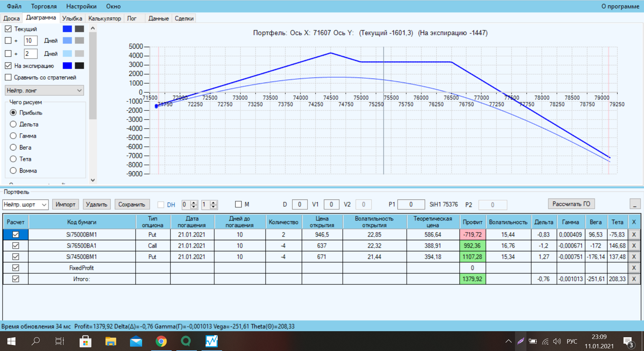Click the P1 input field
Image resolution: width=644 pixels, height=351 pixels.
tap(411, 204)
